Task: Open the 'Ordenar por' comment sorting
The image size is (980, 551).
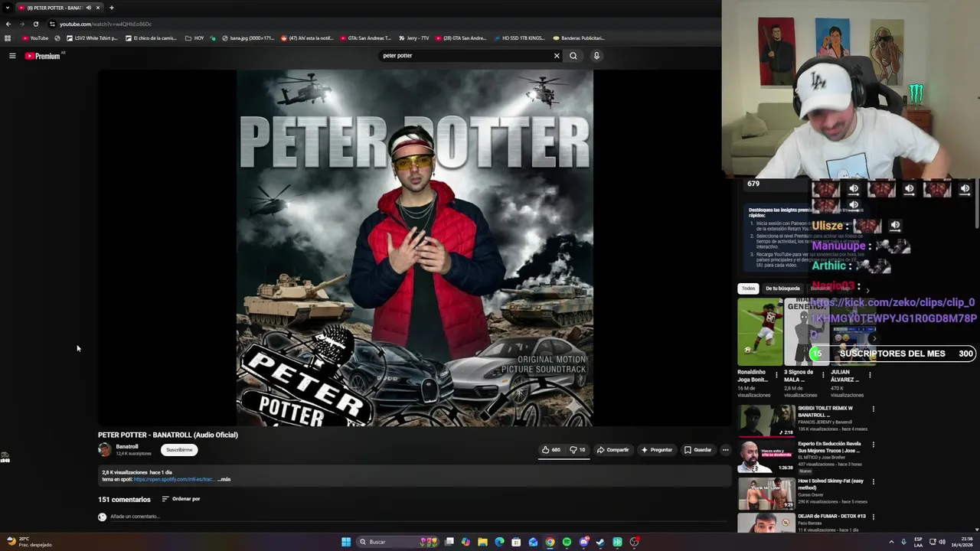Action: 181,499
